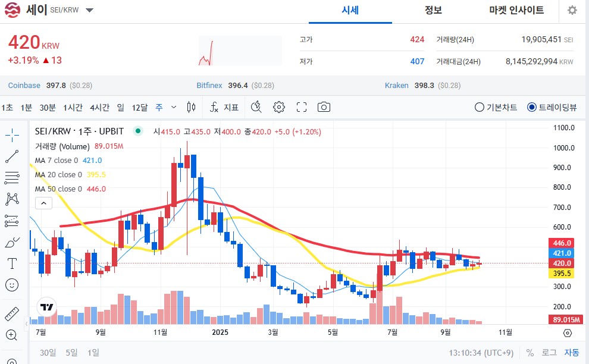Select the 1분 timeframe
The height and width of the screenshot is (364, 589).
26,108
